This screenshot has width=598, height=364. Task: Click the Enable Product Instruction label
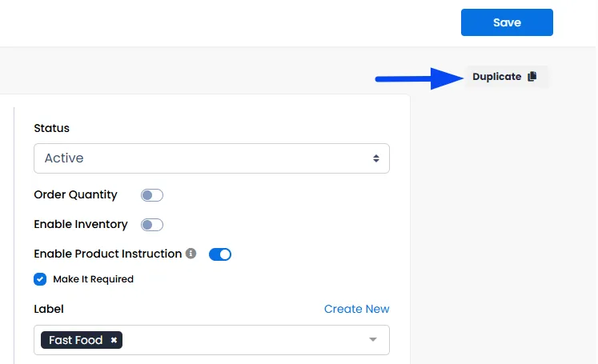(x=108, y=254)
